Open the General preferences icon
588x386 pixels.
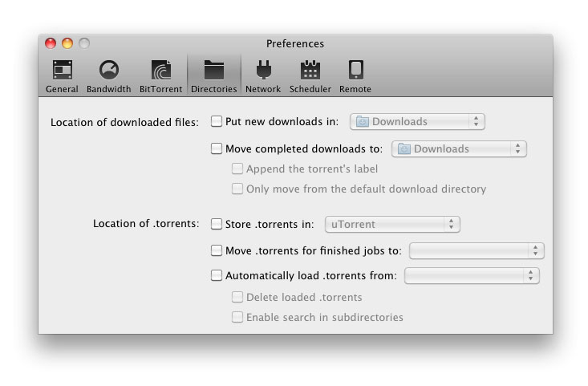pyautogui.click(x=62, y=70)
